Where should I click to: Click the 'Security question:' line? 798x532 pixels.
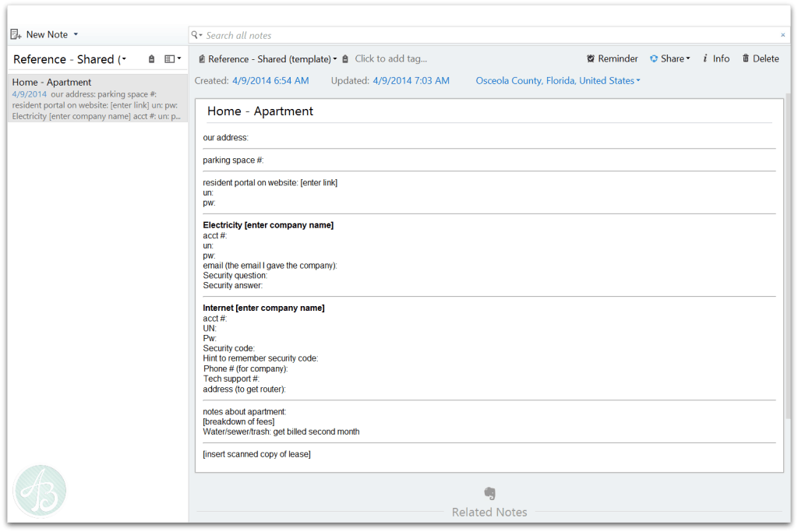(x=235, y=276)
